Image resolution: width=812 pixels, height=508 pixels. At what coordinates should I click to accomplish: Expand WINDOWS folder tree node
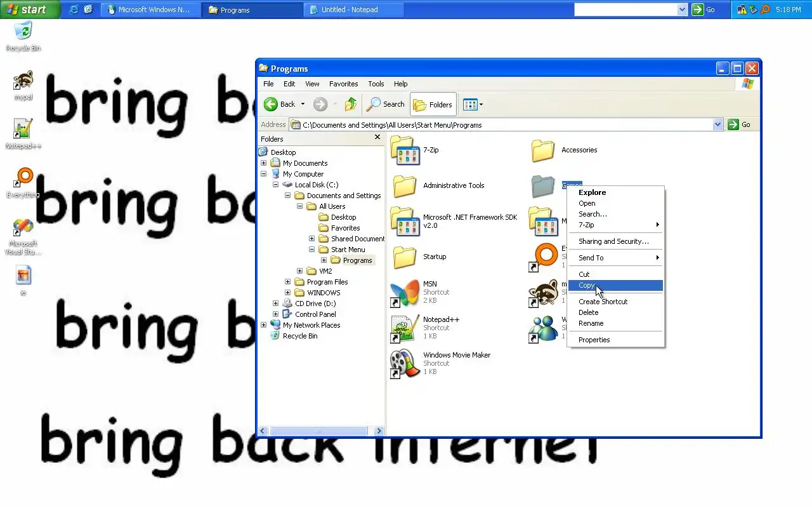click(287, 293)
